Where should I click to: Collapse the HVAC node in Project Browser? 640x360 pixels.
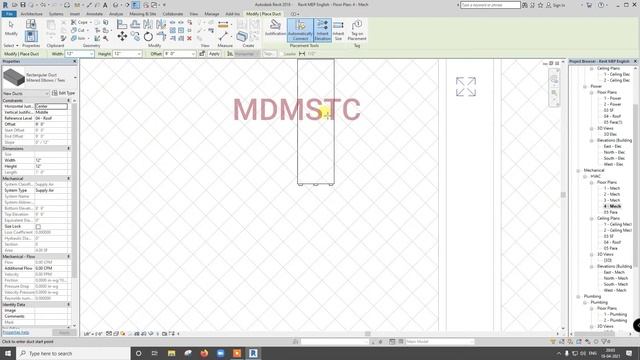(585, 177)
